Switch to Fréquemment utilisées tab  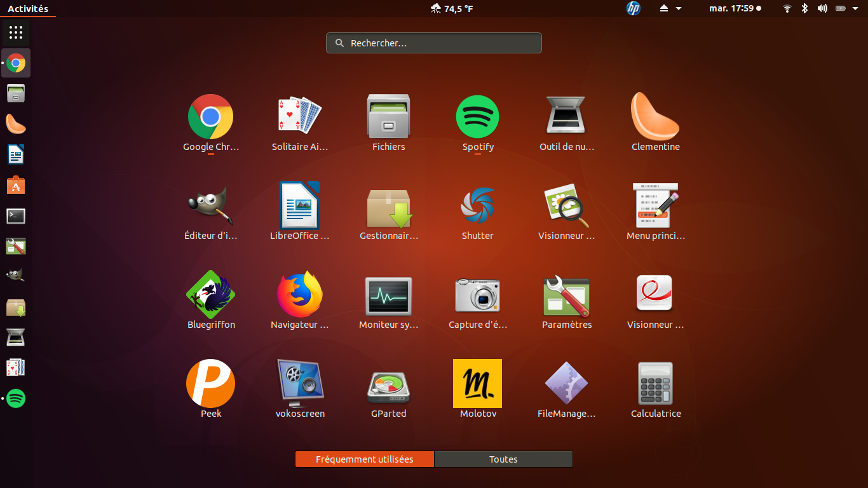(x=365, y=459)
